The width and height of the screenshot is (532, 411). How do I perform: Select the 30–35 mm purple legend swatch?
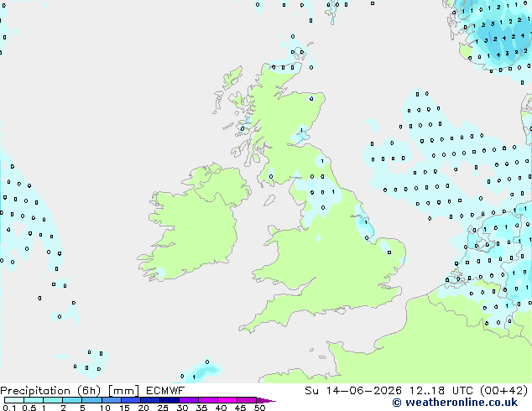(189, 400)
